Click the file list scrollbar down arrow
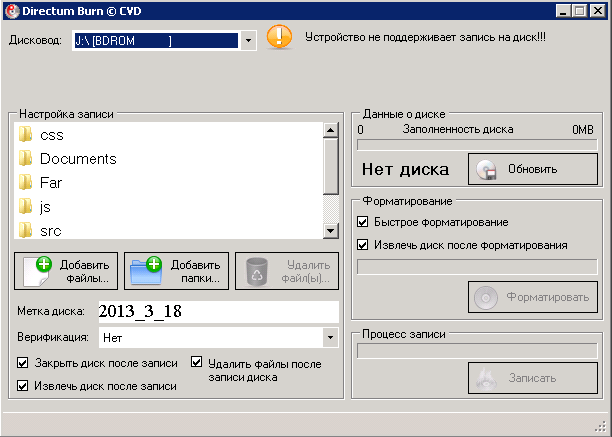Screen dimensions: 612x437 pyautogui.click(x=331, y=231)
